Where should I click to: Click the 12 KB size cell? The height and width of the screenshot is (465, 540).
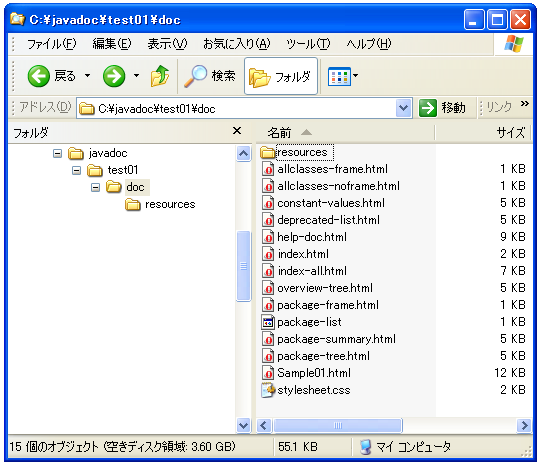pyautogui.click(x=510, y=373)
